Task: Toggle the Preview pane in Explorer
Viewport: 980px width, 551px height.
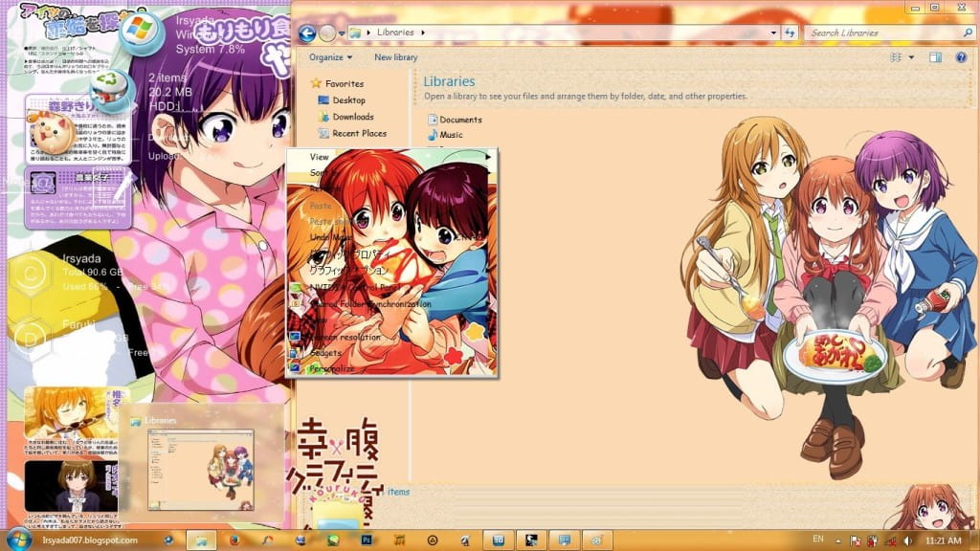Action: [x=935, y=57]
